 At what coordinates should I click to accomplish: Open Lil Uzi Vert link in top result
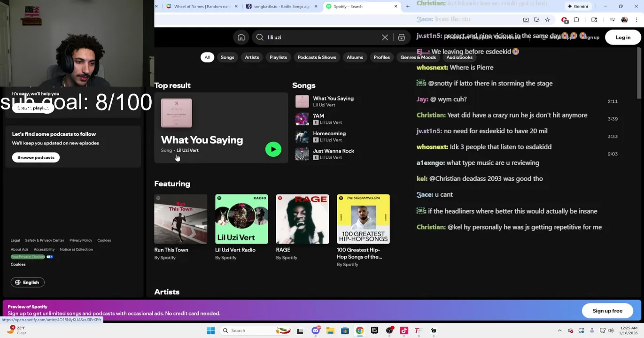coord(187,151)
